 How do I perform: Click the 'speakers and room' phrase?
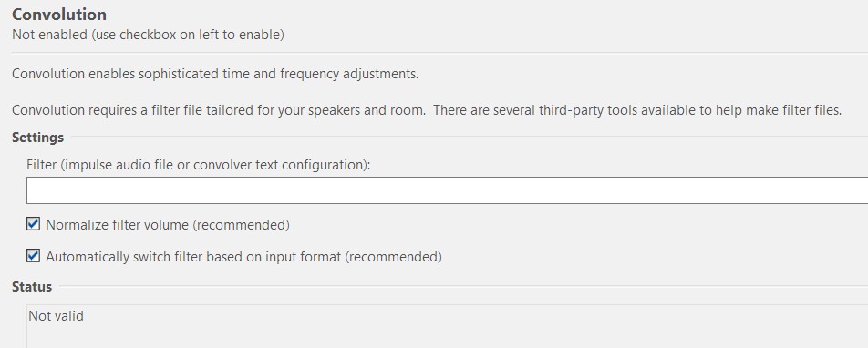374,110
